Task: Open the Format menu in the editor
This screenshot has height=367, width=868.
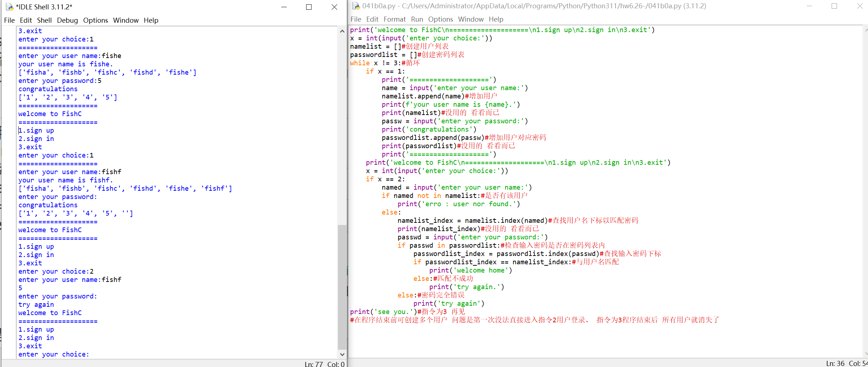Action: coord(394,19)
